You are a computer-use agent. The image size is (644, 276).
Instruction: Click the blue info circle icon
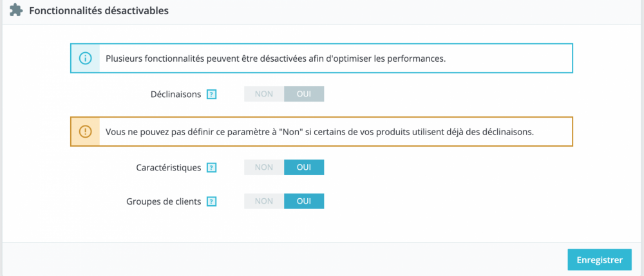[85, 58]
